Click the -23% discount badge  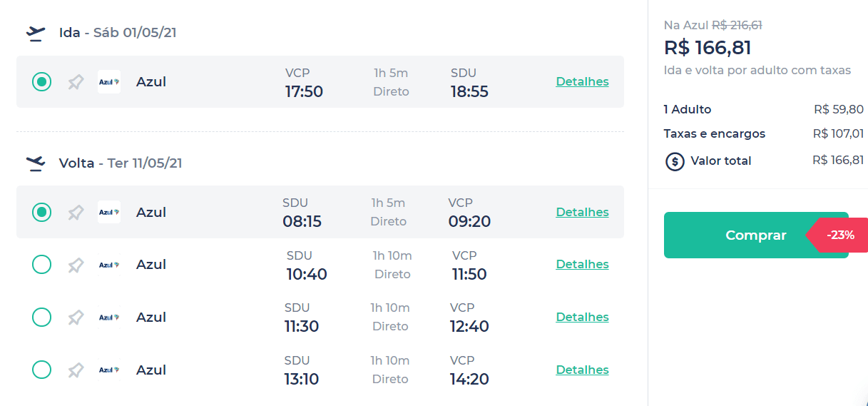[838, 235]
